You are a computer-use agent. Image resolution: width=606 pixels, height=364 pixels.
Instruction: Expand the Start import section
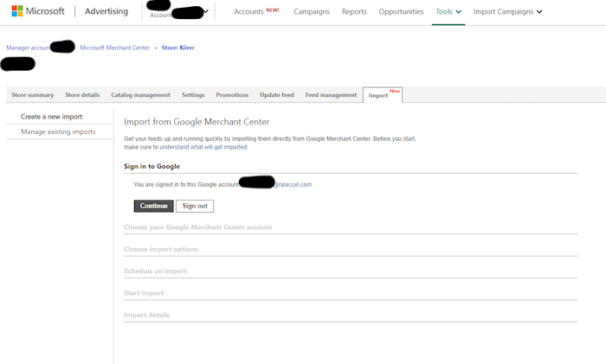(144, 293)
